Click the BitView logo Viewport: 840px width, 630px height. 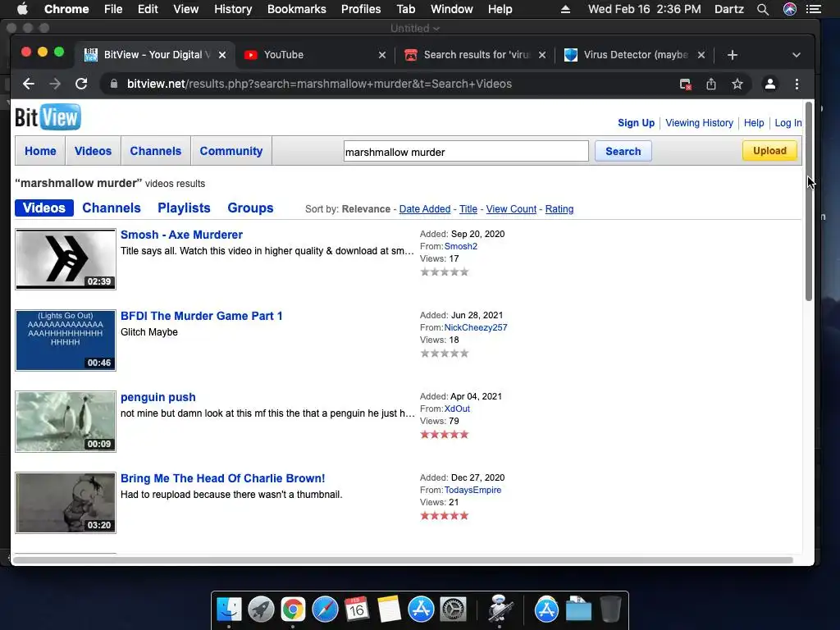(x=48, y=116)
